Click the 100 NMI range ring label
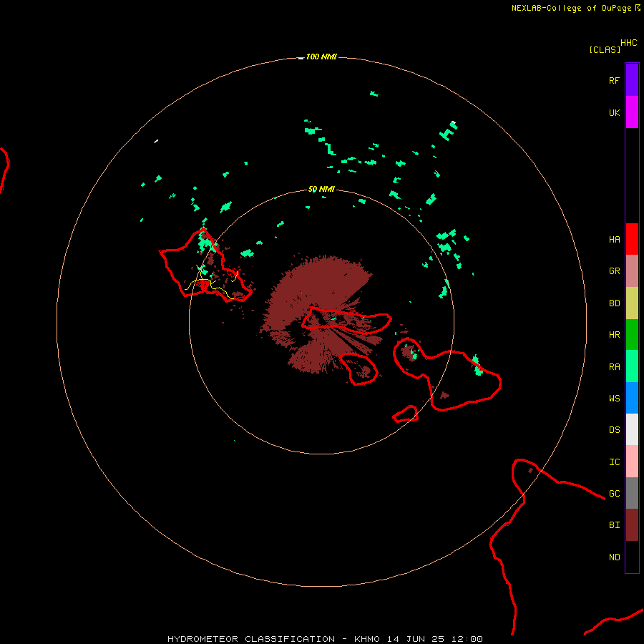The height and width of the screenshot is (644, 644). [321, 57]
